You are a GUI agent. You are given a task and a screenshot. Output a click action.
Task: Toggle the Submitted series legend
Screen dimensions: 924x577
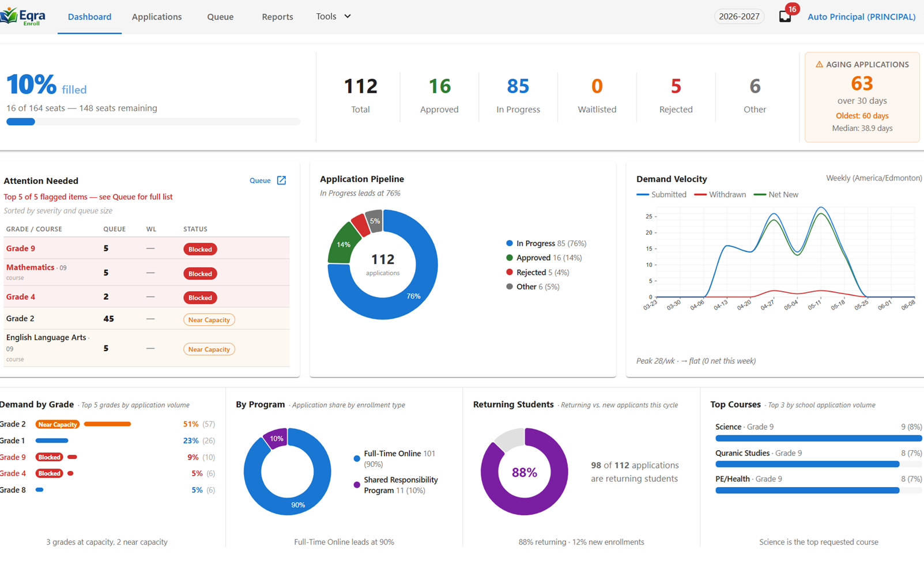[x=661, y=195]
